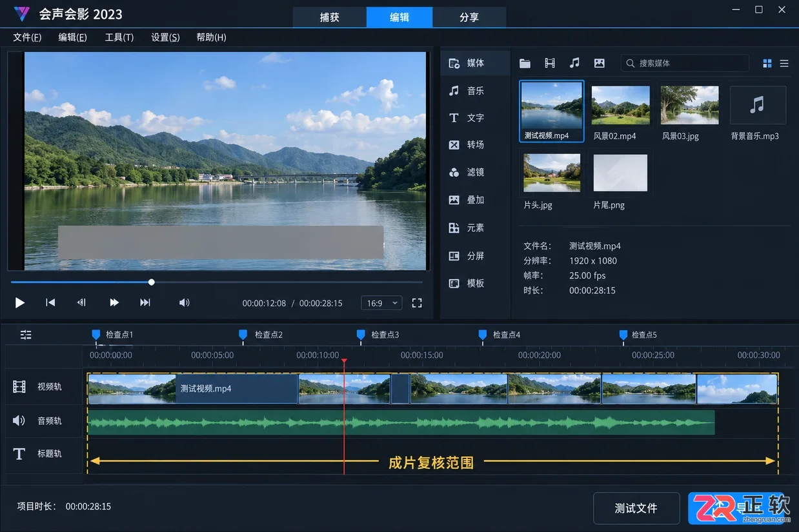This screenshot has width=799, height=532.
Task: Mute the 音频轨 audio track speaker
Action: click(x=19, y=420)
